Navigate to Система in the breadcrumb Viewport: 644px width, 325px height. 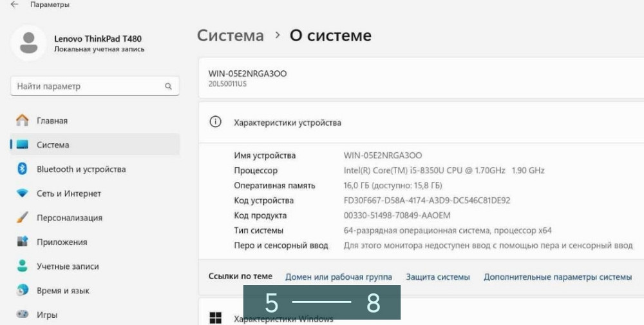[231, 35]
